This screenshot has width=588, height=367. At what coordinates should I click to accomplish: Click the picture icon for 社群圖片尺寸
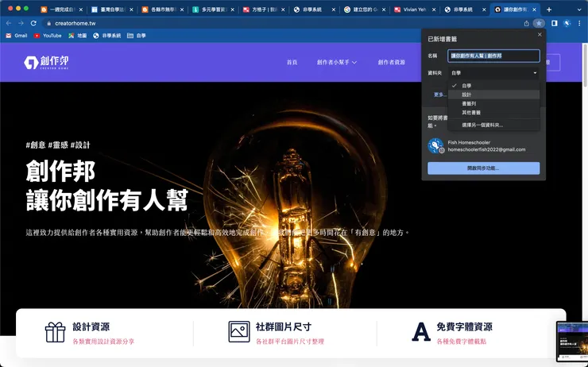pos(239,332)
